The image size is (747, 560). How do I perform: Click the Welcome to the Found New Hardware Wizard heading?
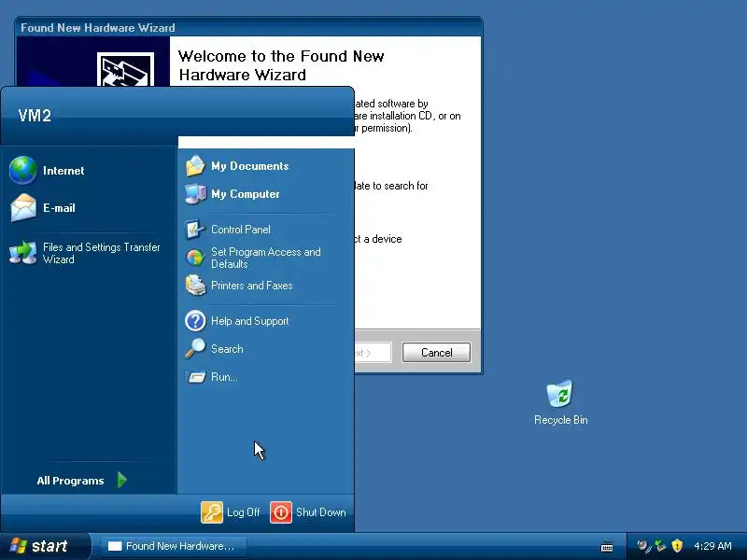(x=281, y=65)
